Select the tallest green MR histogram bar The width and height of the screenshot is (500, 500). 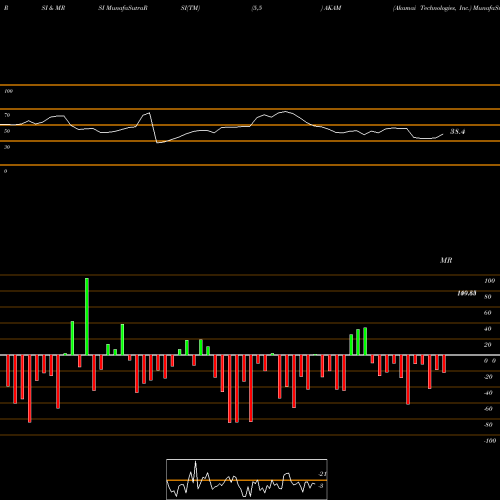pos(87,316)
